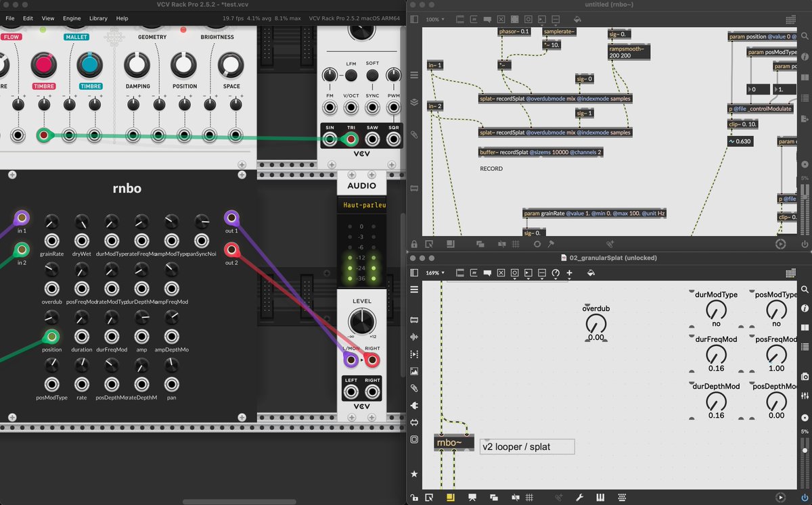Expand the button object menu in 02_granularSplat toolbar
The width and height of the screenshot is (812, 505).
[x=514, y=273]
